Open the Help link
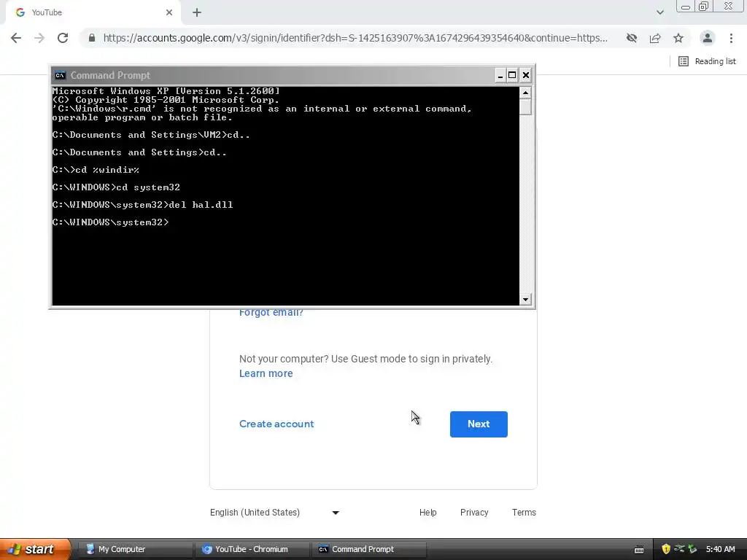This screenshot has width=747, height=560. tap(427, 513)
